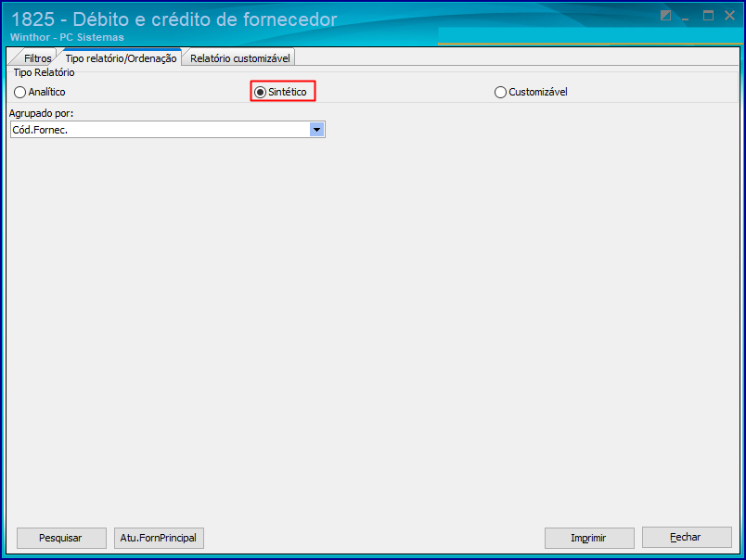Viewport: 746px width, 560px height.
Task: Select the Analítico report type
Action: pyautogui.click(x=40, y=92)
